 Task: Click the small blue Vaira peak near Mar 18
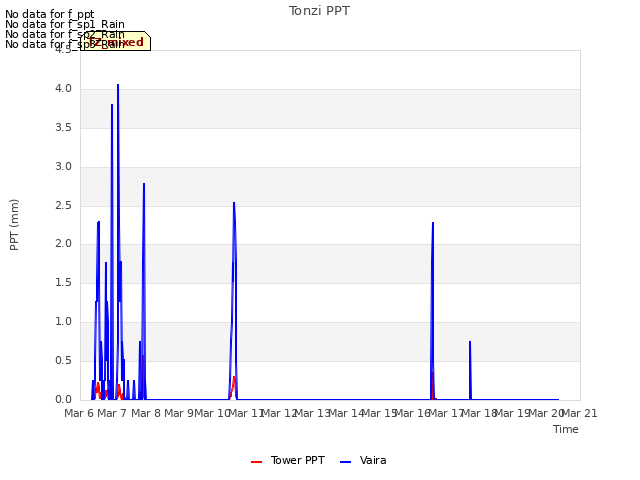[470, 342]
